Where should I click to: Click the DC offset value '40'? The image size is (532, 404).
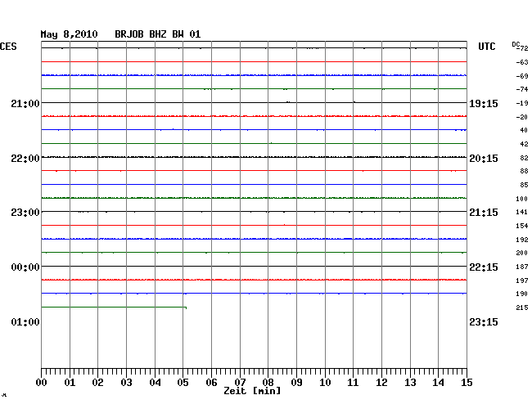(x=524, y=130)
